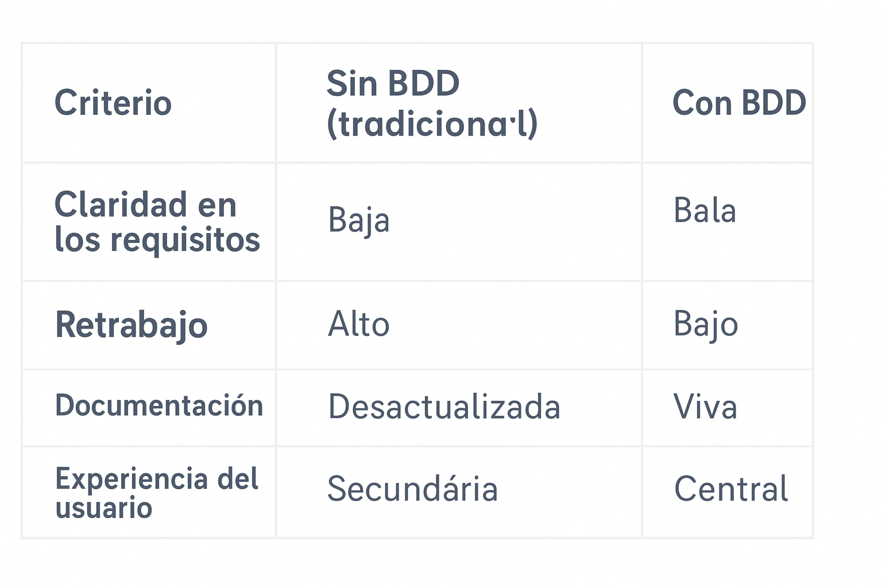Select the 'Central' cell value
The height and width of the screenshot is (588, 882).
(x=731, y=489)
